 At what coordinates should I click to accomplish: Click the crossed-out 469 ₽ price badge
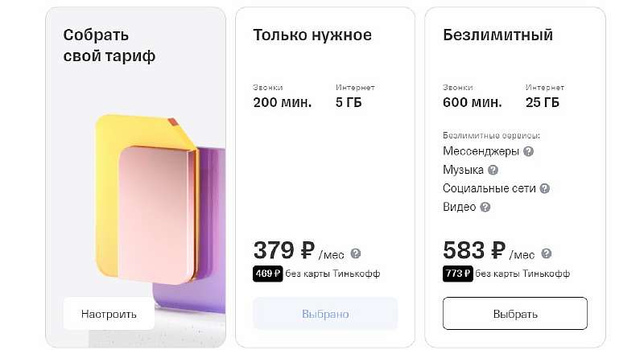pos(268,274)
